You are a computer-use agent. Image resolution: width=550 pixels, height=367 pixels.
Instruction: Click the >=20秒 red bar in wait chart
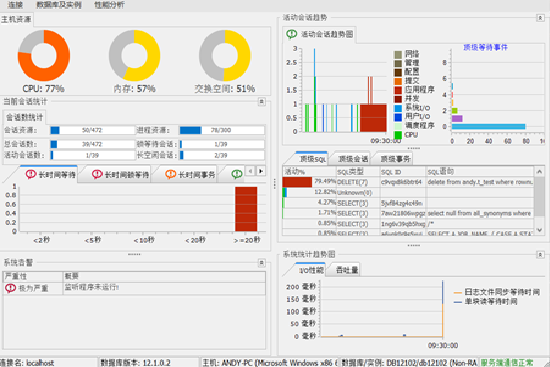[x=246, y=209]
